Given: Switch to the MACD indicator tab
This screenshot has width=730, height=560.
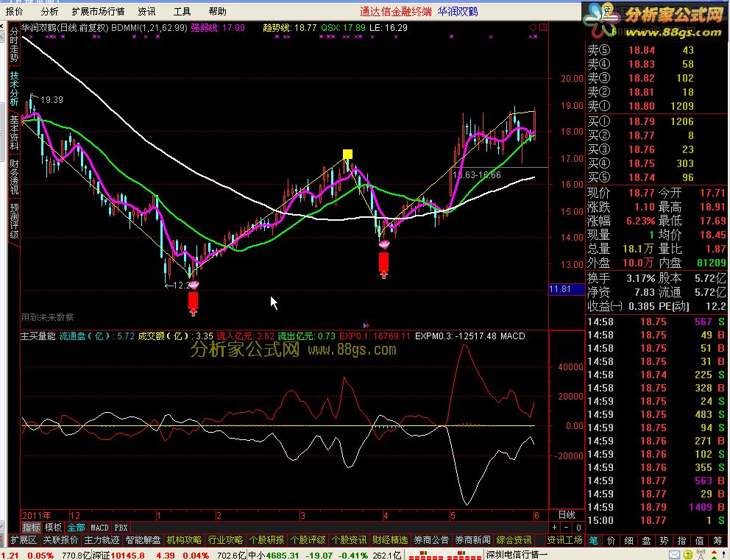Looking at the screenshot, I should [99, 528].
